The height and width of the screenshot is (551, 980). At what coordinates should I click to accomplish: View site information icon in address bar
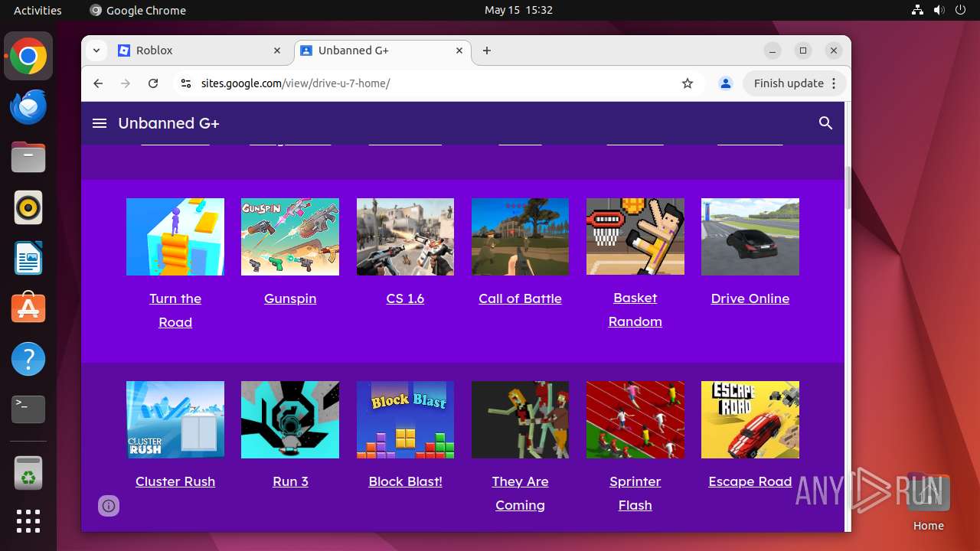[x=185, y=83]
